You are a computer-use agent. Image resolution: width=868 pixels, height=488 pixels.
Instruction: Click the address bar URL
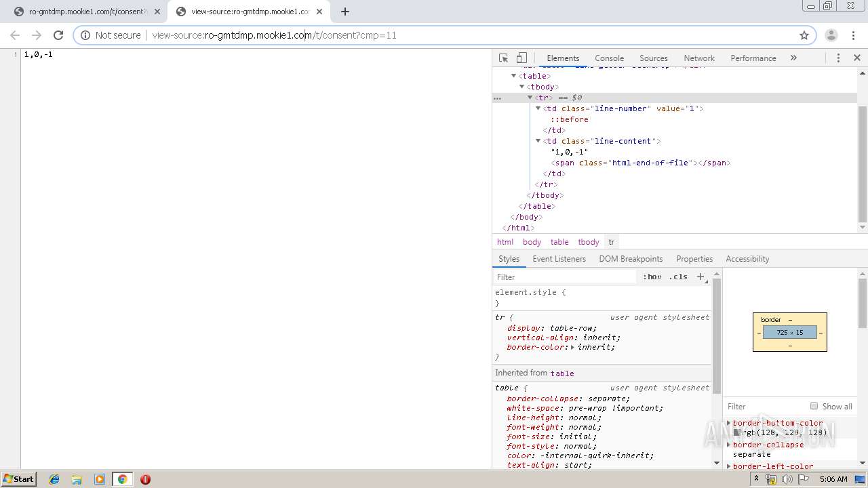(274, 35)
